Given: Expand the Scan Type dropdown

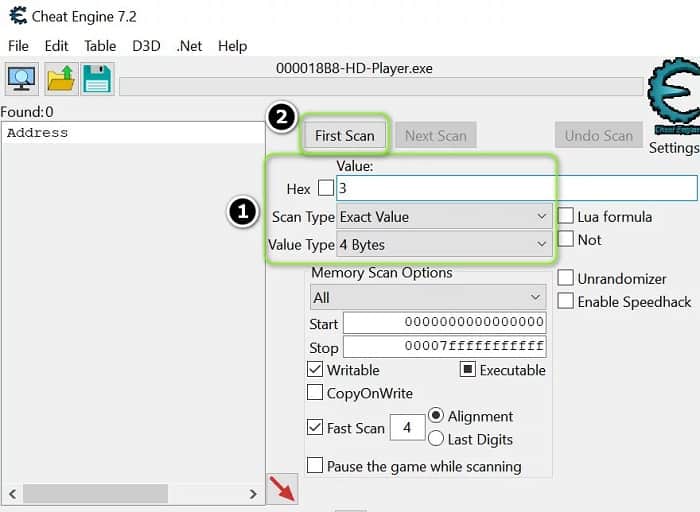Looking at the screenshot, I should (445, 216).
